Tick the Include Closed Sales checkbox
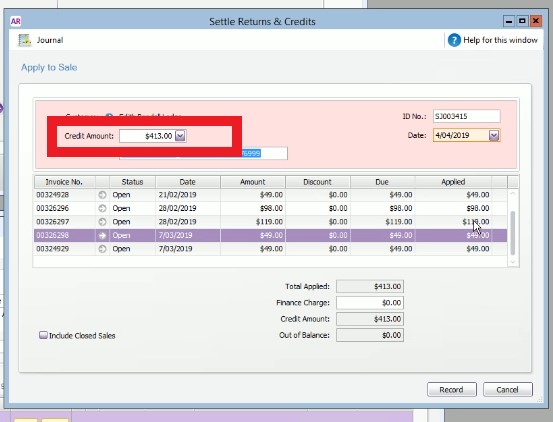The height and width of the screenshot is (422, 553). (43, 335)
